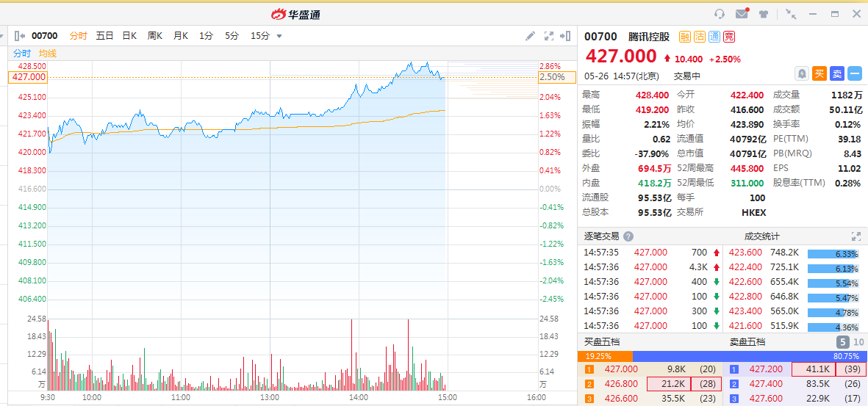The image size is (868, 406).
Task: Switch order book to 10 levels
Action: point(858,342)
